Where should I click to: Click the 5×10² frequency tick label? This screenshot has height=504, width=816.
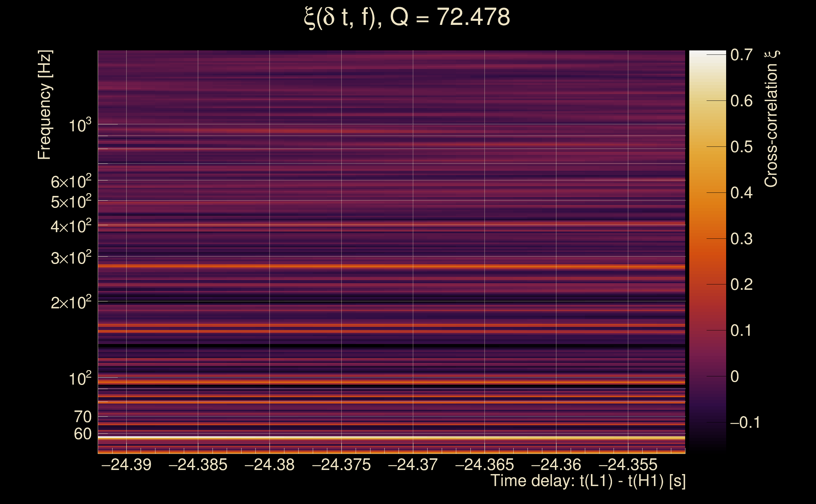tap(71, 202)
